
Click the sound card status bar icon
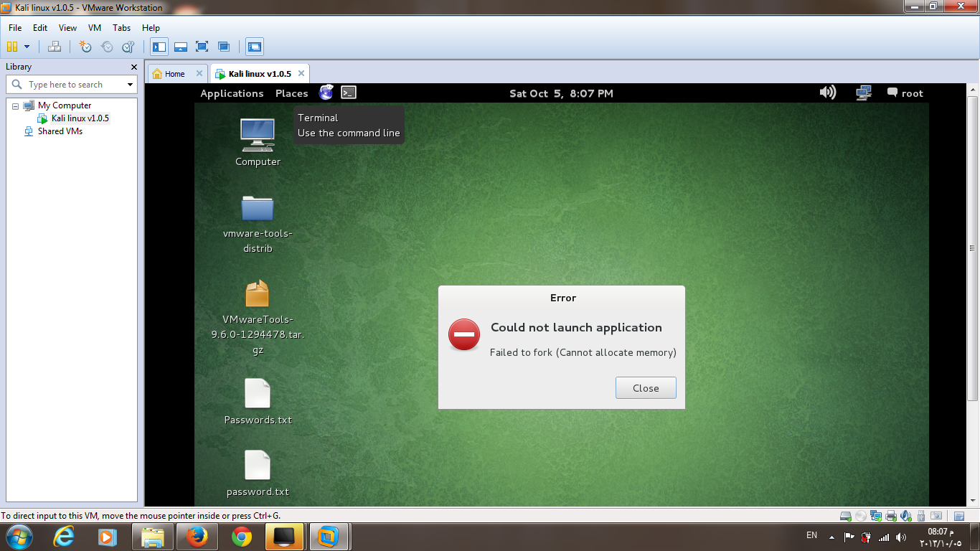906,516
